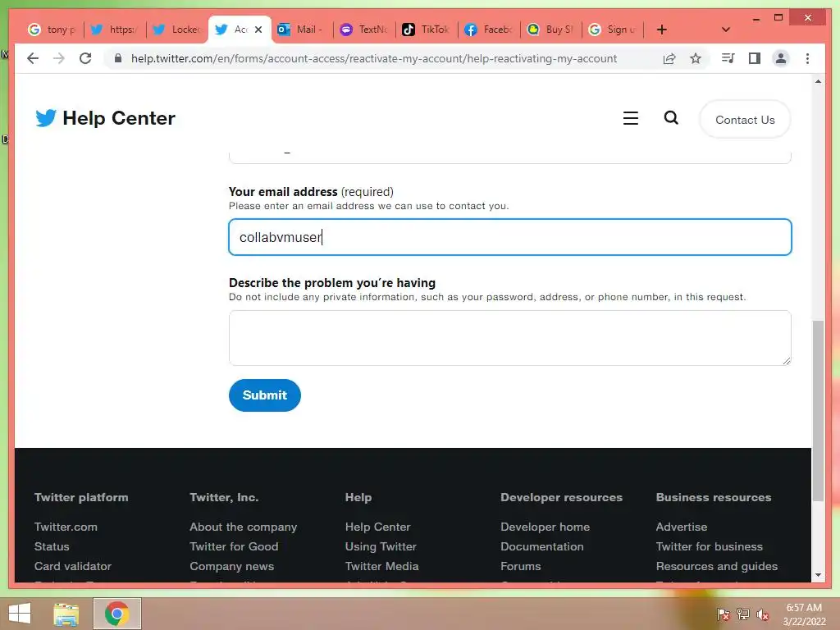Open a new tab with the plus icon
Viewport: 840px width, 630px height.
point(662,30)
